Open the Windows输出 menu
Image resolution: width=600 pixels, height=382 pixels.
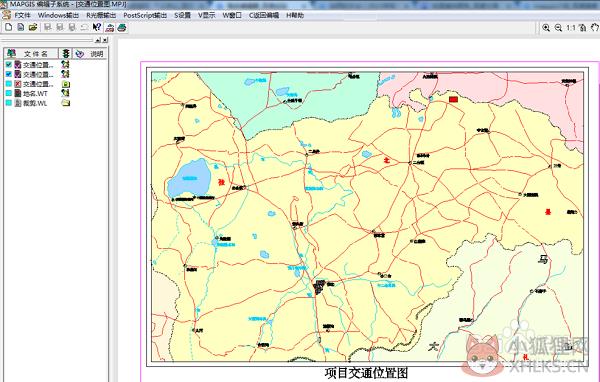(x=58, y=15)
